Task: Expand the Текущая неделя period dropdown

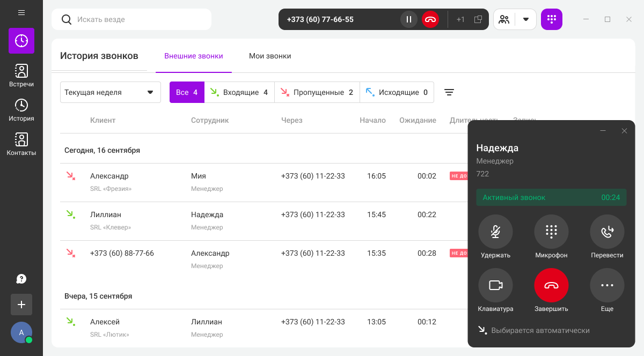Action: click(110, 92)
